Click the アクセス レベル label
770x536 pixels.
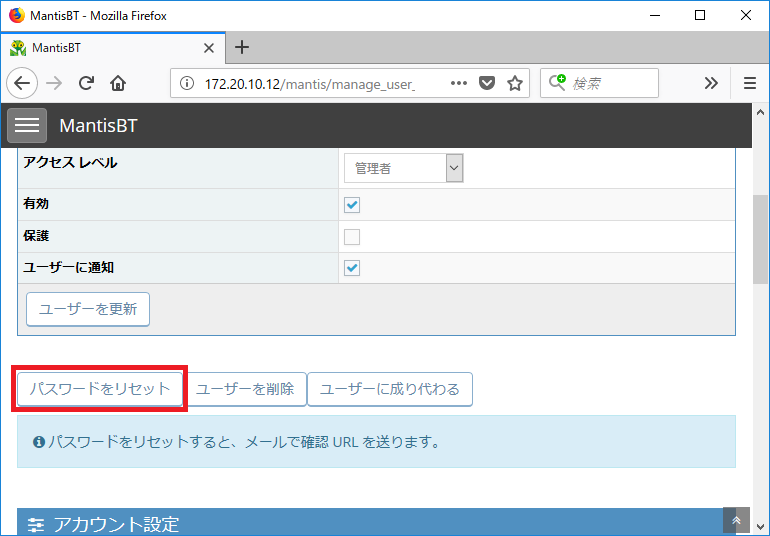click(70, 163)
